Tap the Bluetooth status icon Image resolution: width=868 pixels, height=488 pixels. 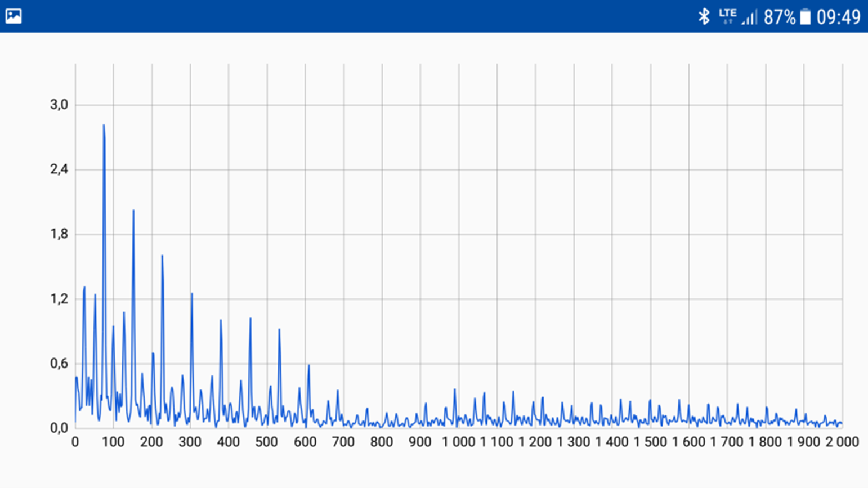(x=704, y=16)
